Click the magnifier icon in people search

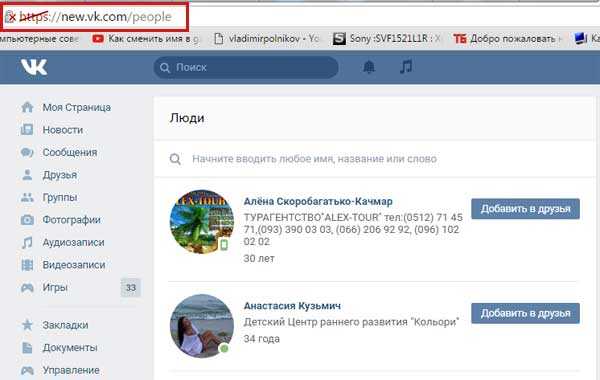175,159
